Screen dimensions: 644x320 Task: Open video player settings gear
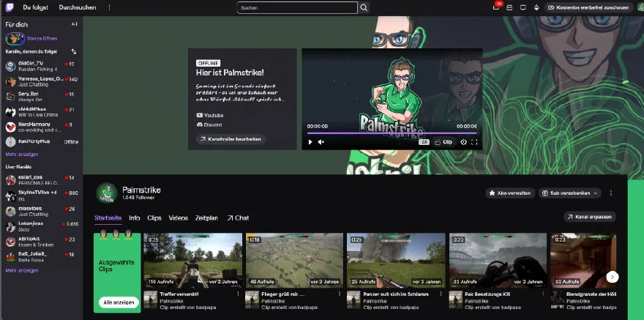463,142
